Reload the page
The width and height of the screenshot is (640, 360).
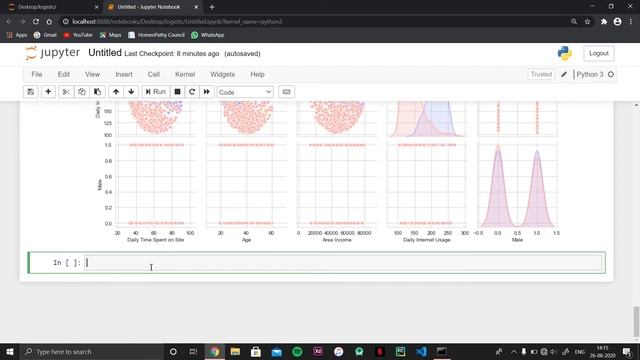point(36,22)
